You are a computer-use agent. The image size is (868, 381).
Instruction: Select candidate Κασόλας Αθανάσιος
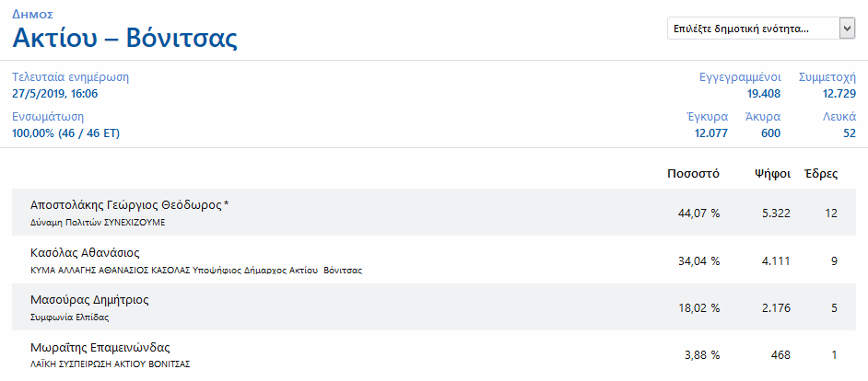tap(85, 253)
